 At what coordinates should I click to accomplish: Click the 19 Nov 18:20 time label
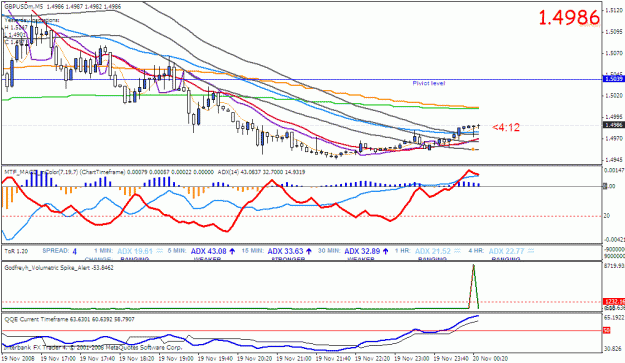click(x=137, y=358)
